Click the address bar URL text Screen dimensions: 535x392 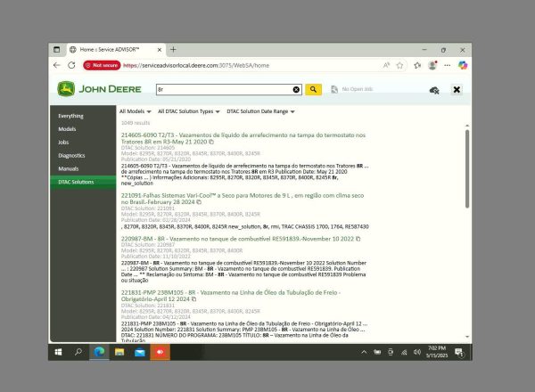click(196, 65)
